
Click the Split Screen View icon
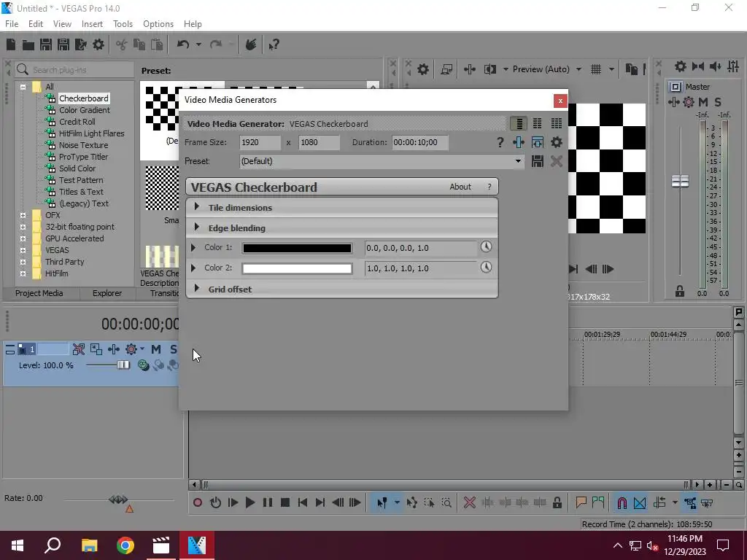pyautogui.click(x=489, y=69)
